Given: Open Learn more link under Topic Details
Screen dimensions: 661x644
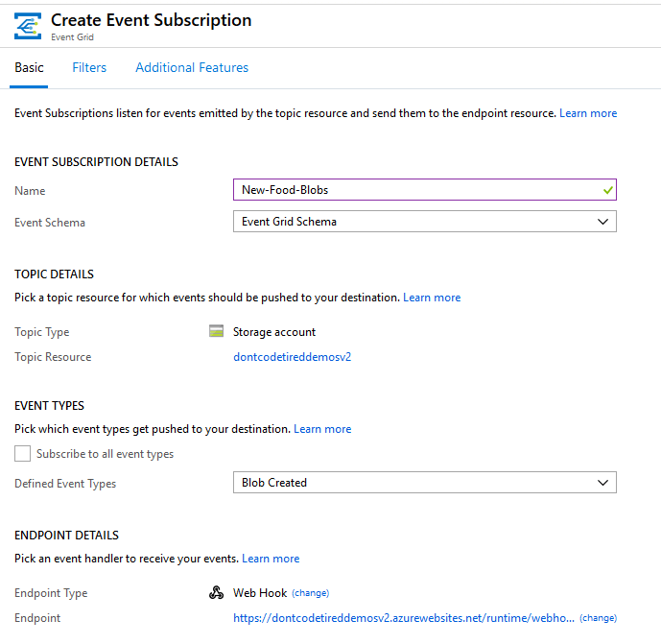Looking at the screenshot, I should pyautogui.click(x=432, y=298).
